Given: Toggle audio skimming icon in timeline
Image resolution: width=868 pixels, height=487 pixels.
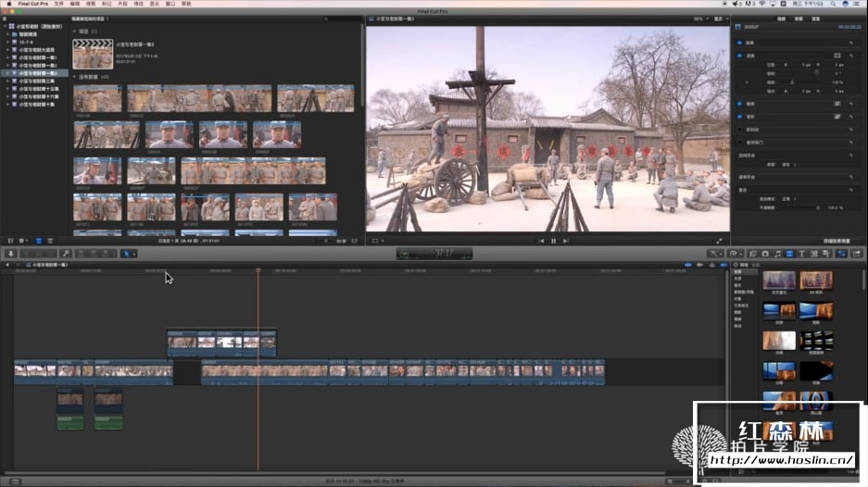Looking at the screenshot, I should (x=699, y=265).
